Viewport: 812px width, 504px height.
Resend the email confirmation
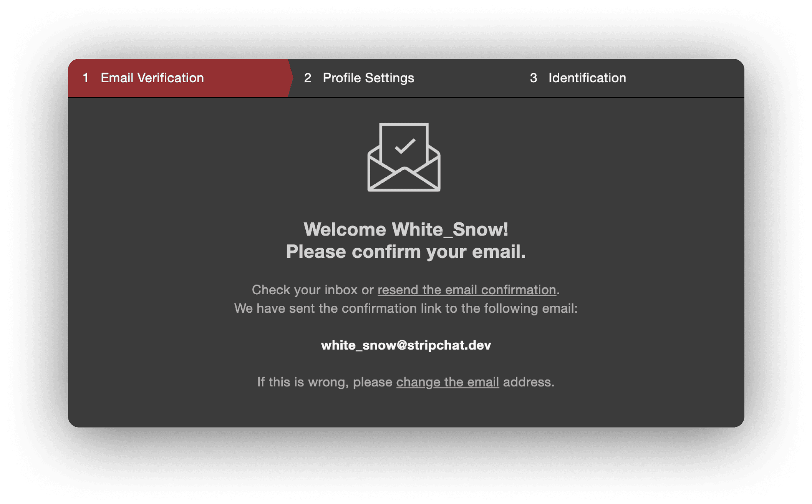point(467,290)
